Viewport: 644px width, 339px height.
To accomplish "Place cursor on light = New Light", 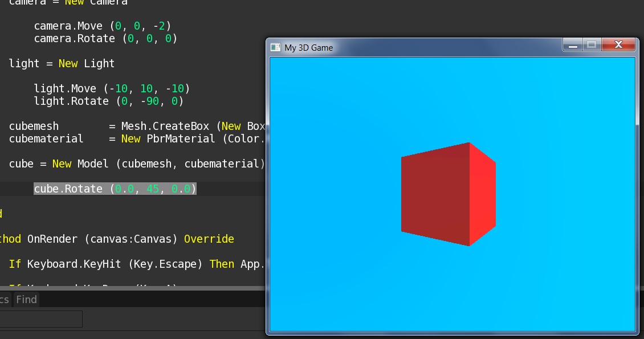I will coord(62,63).
